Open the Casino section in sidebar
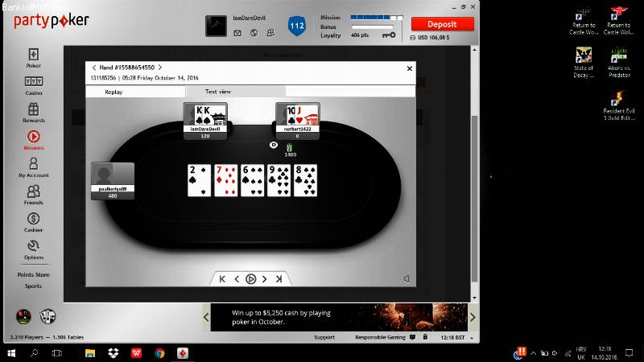This screenshot has height=362, width=644. coord(33,85)
